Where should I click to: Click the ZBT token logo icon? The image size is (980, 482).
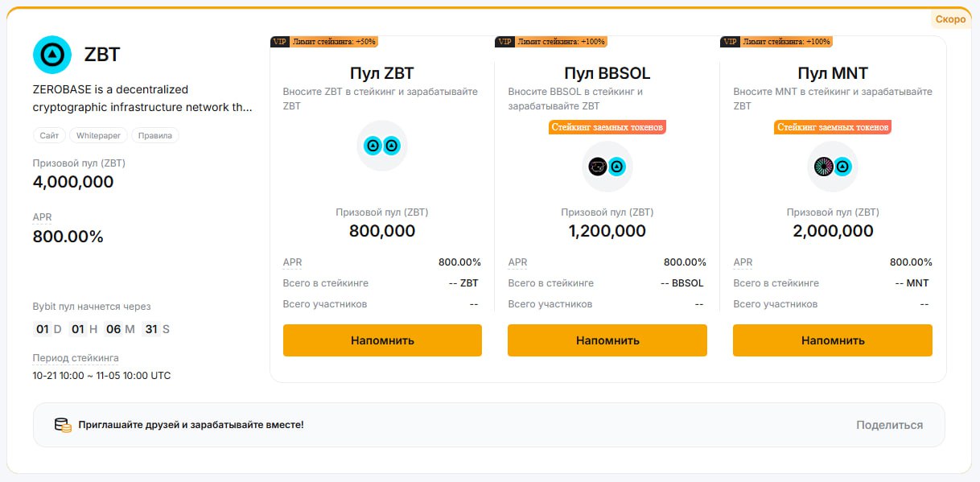coord(52,55)
